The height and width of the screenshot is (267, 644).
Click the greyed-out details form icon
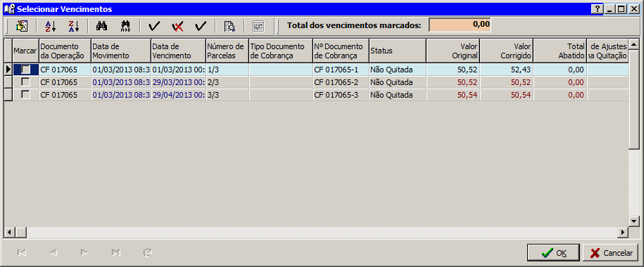[x=258, y=27]
